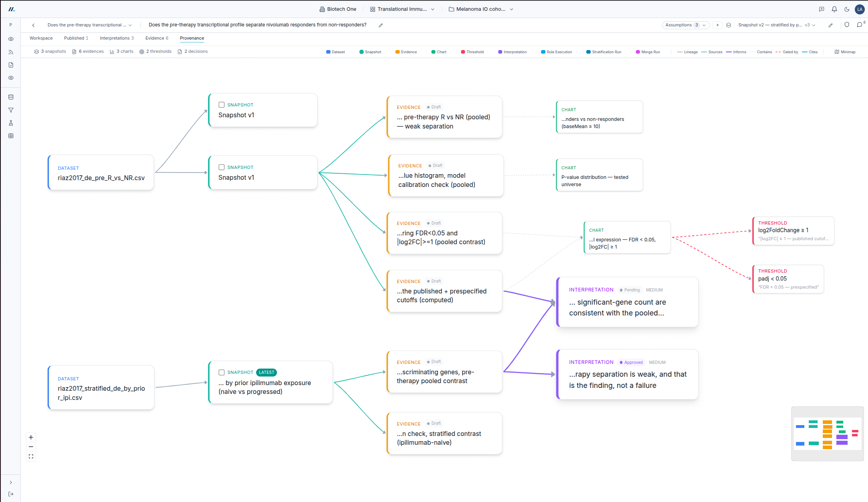
Task: Expand the sidebar with the chevron
Action: (11, 482)
